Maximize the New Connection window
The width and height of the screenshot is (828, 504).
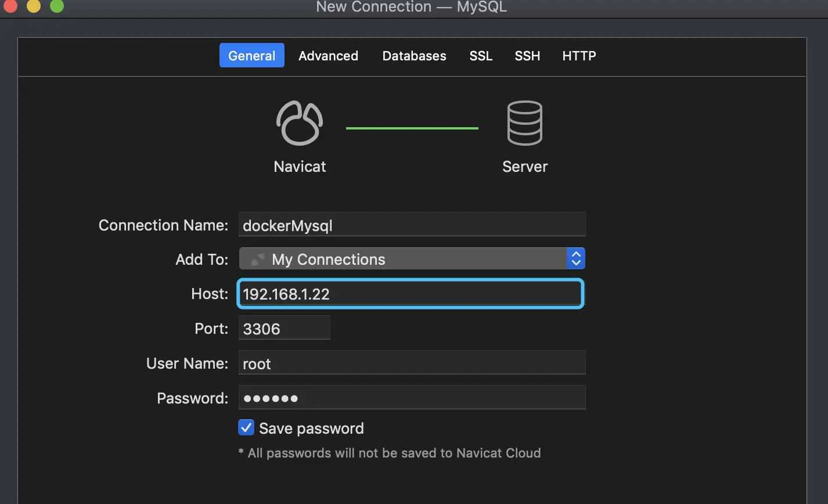[x=57, y=6]
